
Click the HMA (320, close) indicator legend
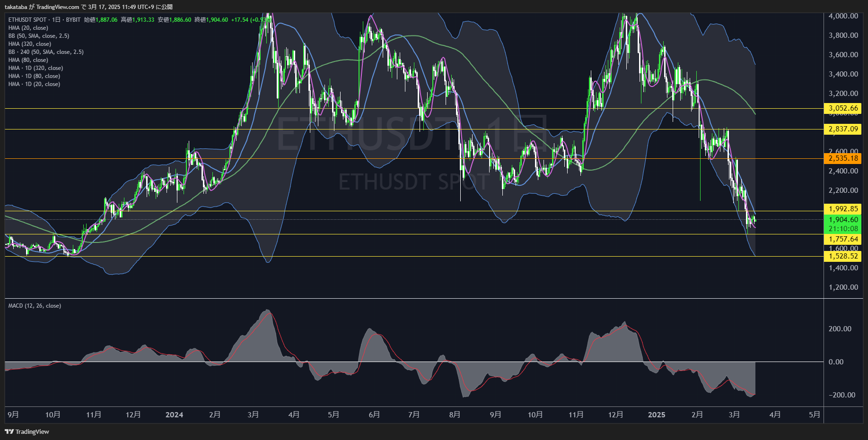(x=30, y=44)
